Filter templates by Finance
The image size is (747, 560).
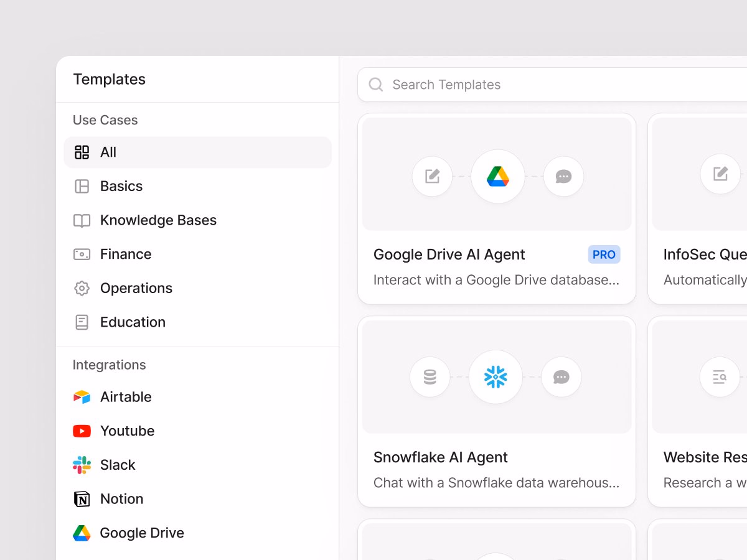[198, 254]
